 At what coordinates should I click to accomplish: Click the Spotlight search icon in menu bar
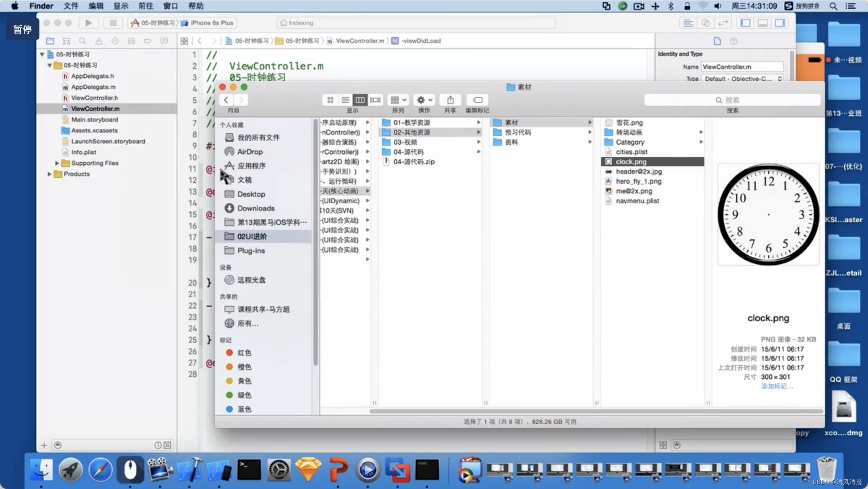pos(833,6)
